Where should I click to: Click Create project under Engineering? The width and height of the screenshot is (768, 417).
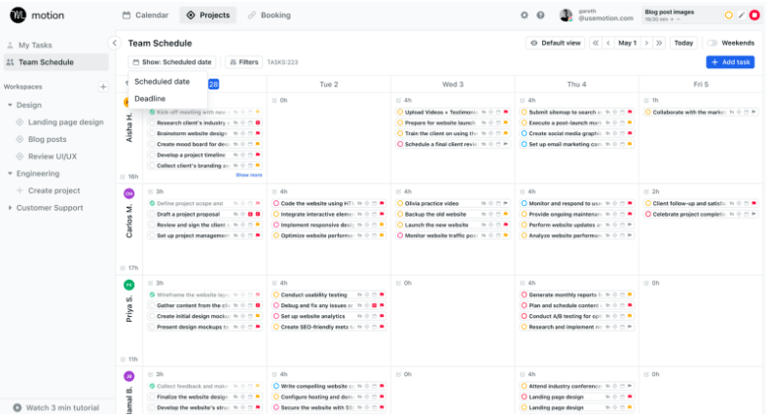(x=54, y=191)
